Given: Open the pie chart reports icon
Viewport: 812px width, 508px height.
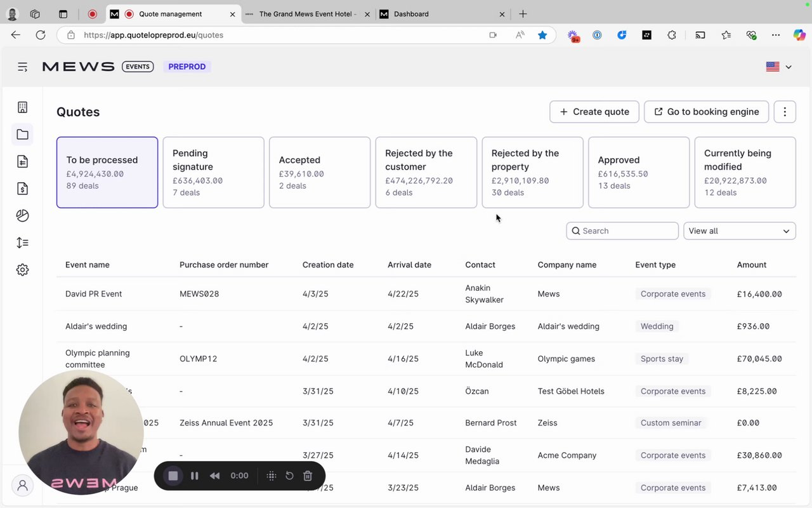Looking at the screenshot, I should point(22,216).
